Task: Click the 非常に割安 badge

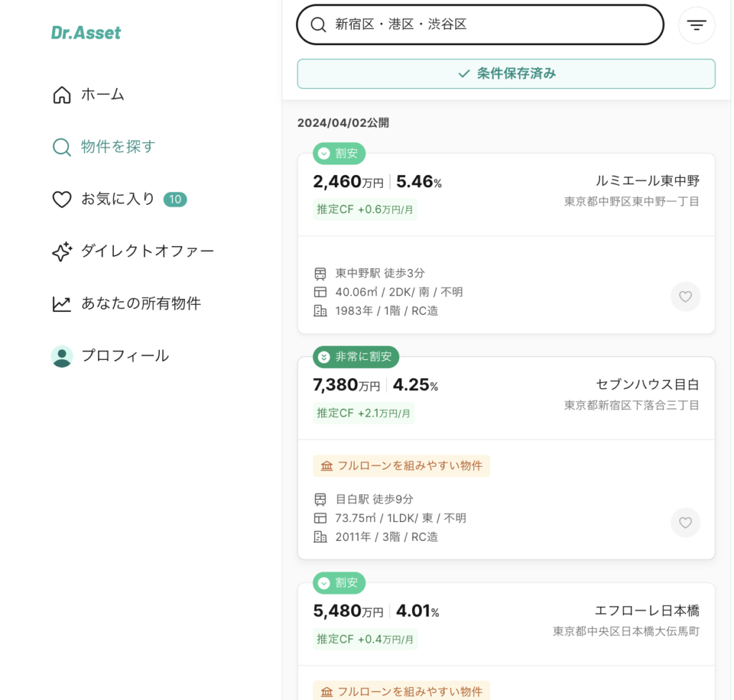Action: click(x=356, y=357)
